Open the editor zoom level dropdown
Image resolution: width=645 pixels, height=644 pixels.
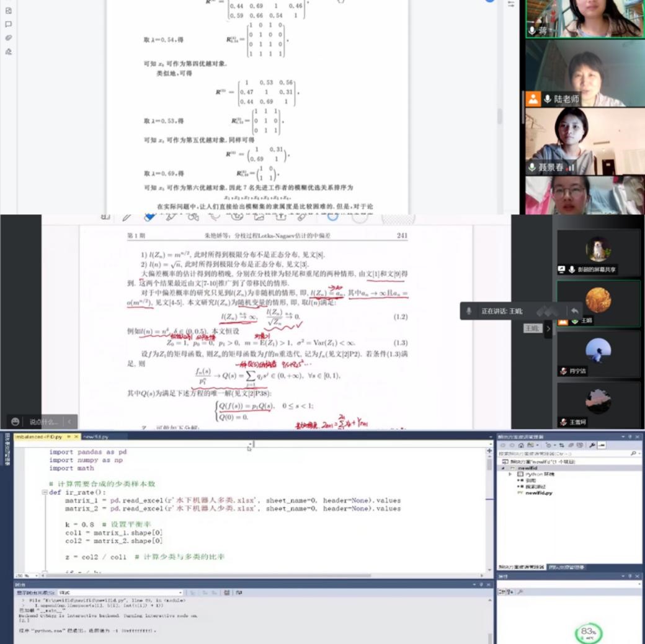[37, 575]
